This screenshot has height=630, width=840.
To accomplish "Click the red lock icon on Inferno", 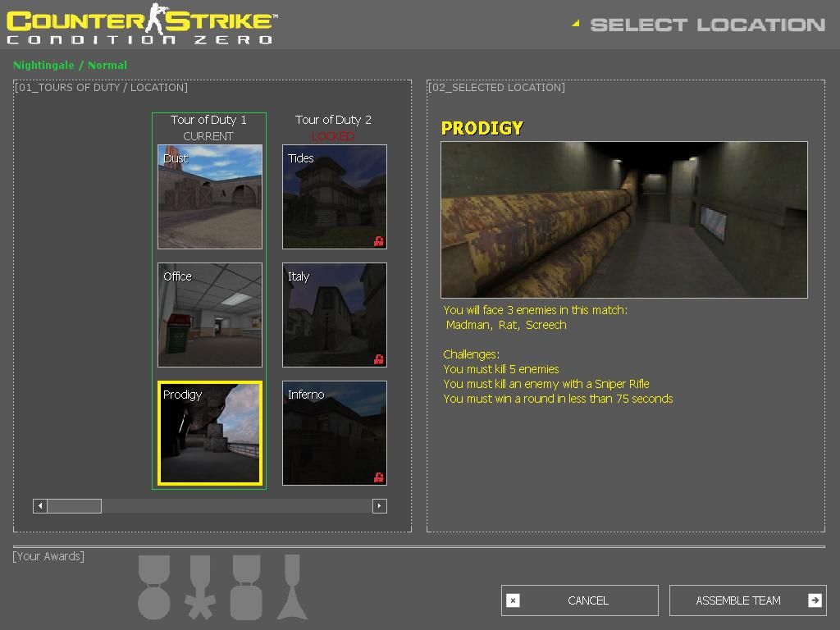I will point(379,477).
